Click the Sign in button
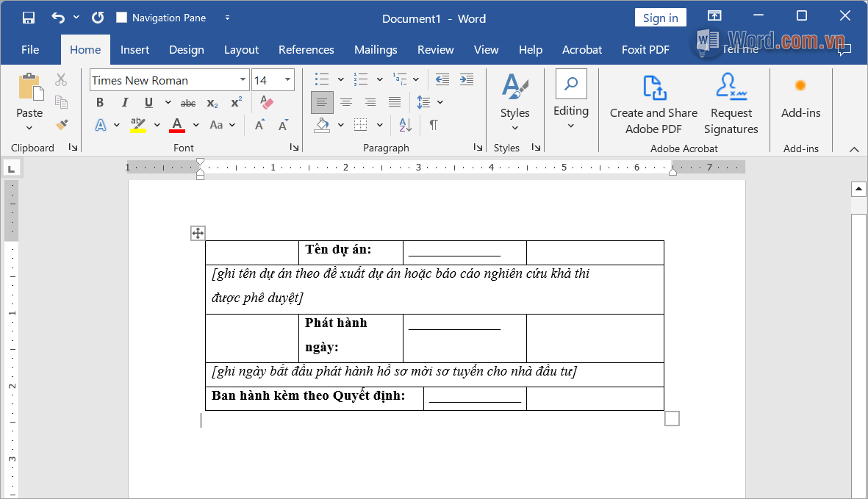 pyautogui.click(x=660, y=17)
